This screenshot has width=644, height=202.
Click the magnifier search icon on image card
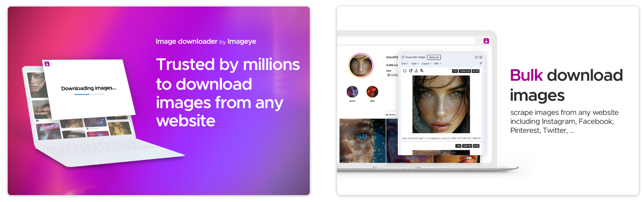[x=422, y=70]
